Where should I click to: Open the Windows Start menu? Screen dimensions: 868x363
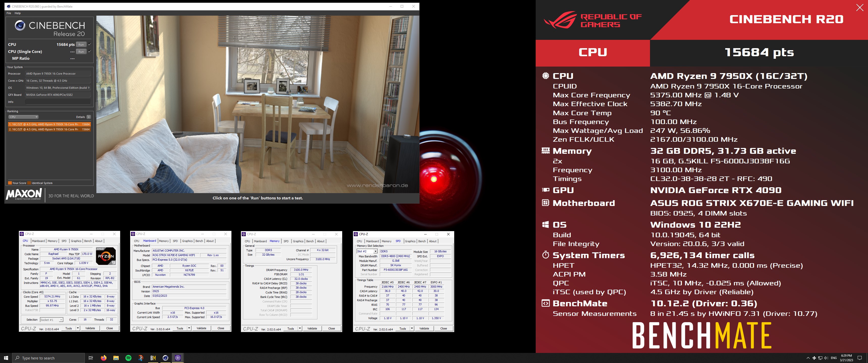[x=6, y=358]
